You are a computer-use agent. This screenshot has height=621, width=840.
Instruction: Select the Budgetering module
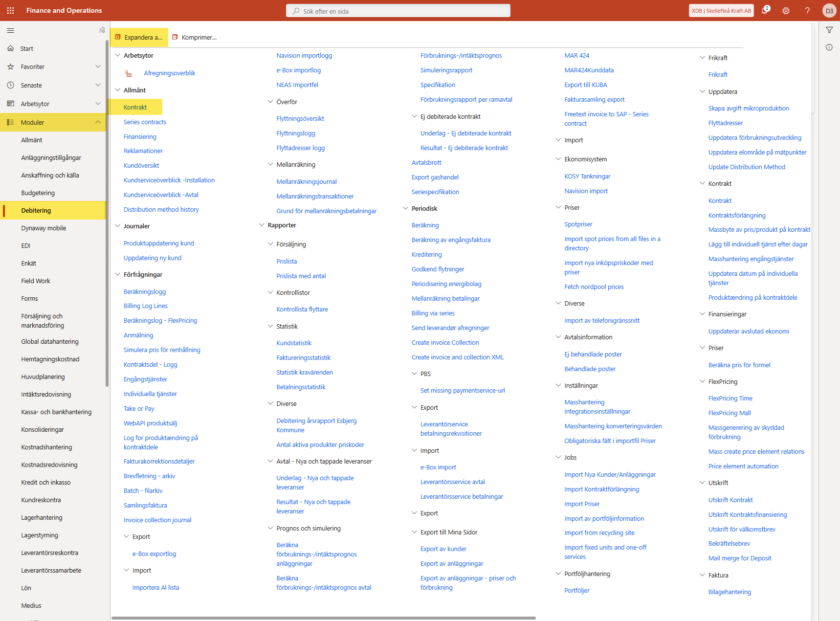click(38, 193)
